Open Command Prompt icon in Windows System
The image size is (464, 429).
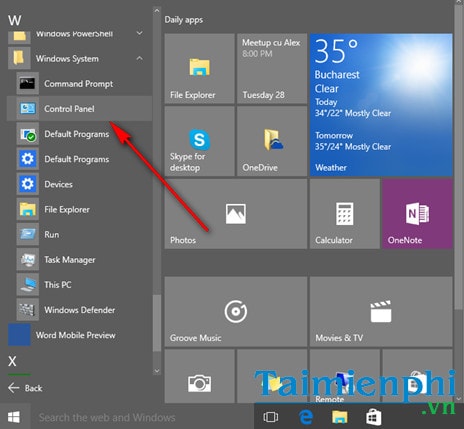coord(27,84)
